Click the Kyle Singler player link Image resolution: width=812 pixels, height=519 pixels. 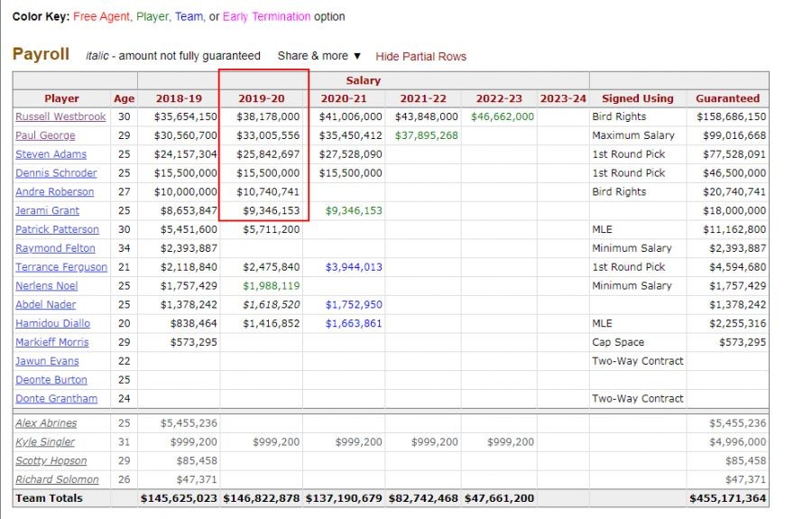[45, 441]
